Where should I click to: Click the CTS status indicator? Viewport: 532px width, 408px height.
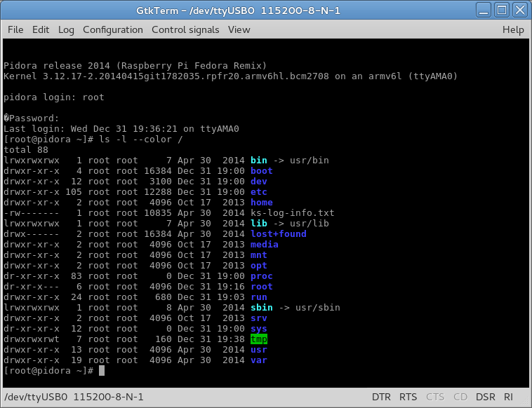click(435, 397)
